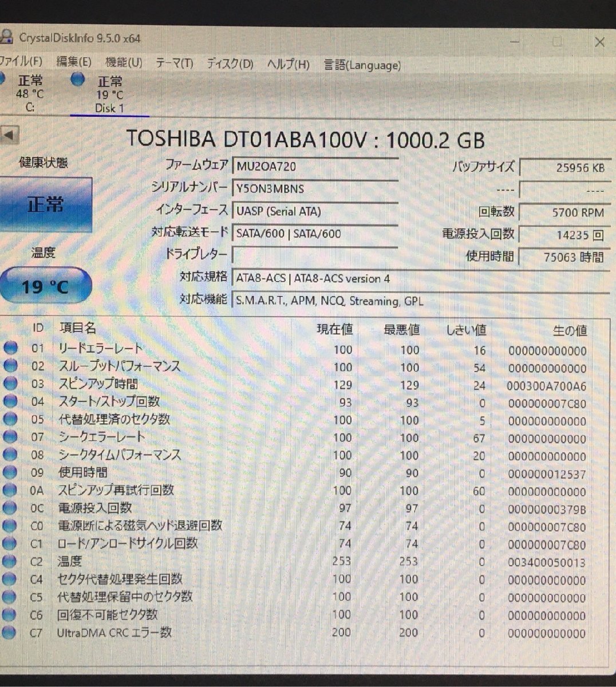
Task: Click status orb for 03 スピンアップ時間
Action: pyautogui.click(x=10, y=383)
